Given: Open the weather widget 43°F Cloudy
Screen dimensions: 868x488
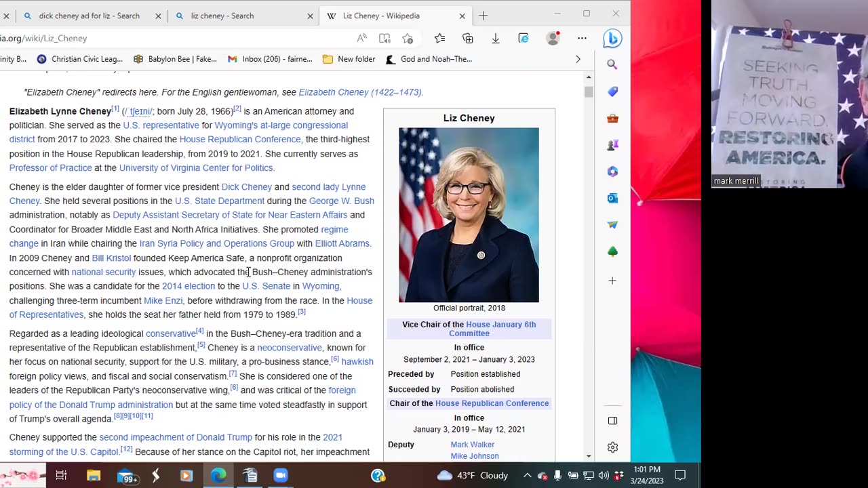Looking at the screenshot, I should 473,475.
